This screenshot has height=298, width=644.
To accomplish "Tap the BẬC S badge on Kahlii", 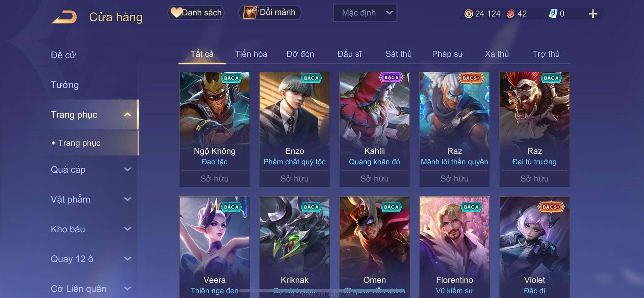I will [391, 77].
